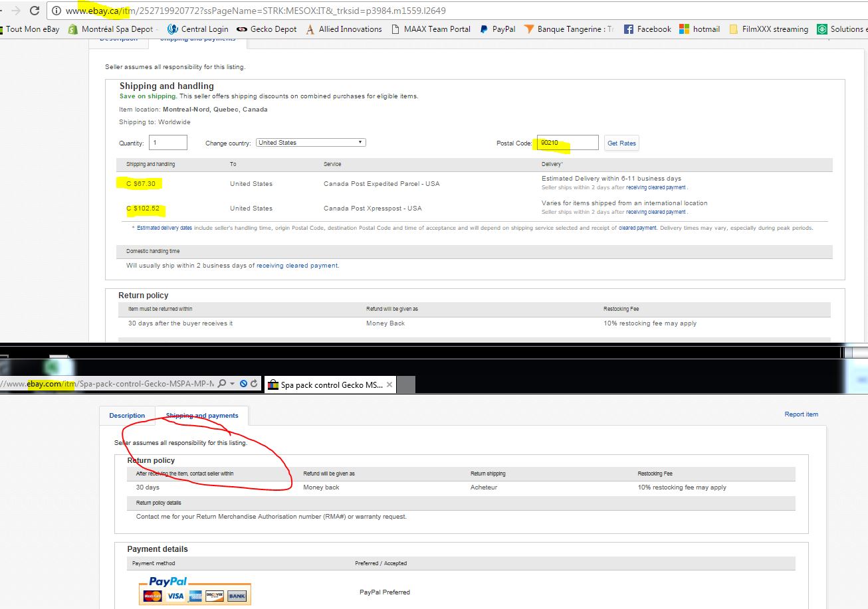Click the Report item link

pos(801,414)
